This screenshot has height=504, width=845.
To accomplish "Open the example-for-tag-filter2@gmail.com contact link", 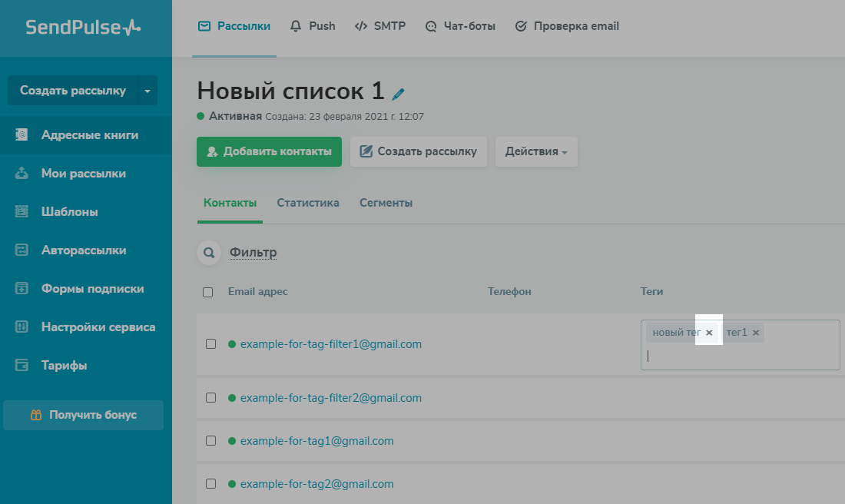I will click(x=330, y=398).
